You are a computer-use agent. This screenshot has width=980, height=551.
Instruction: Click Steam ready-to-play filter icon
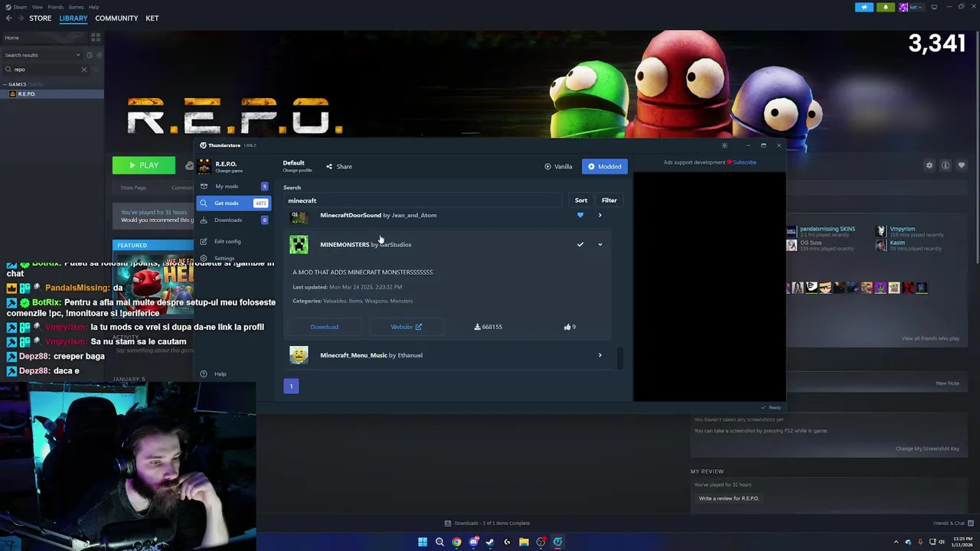(99, 55)
